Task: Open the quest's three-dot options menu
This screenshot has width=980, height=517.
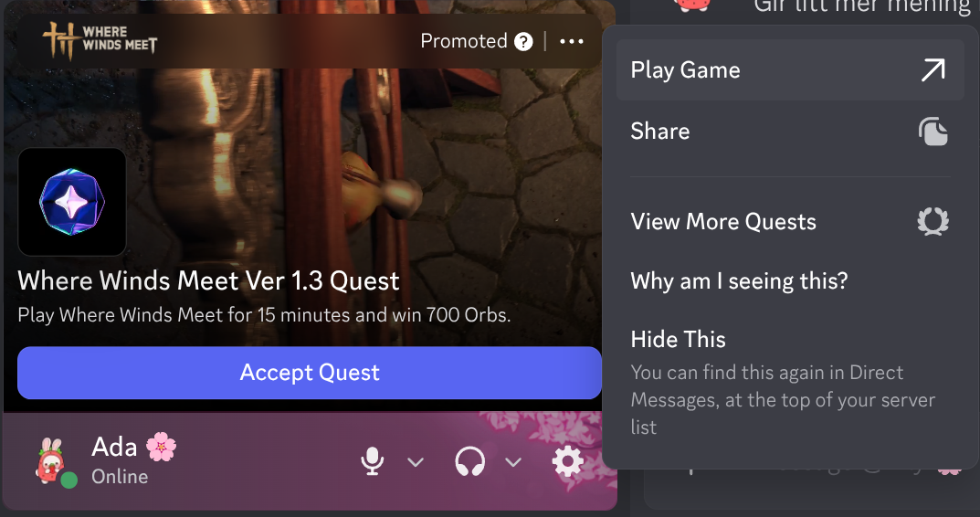Action: [571, 41]
